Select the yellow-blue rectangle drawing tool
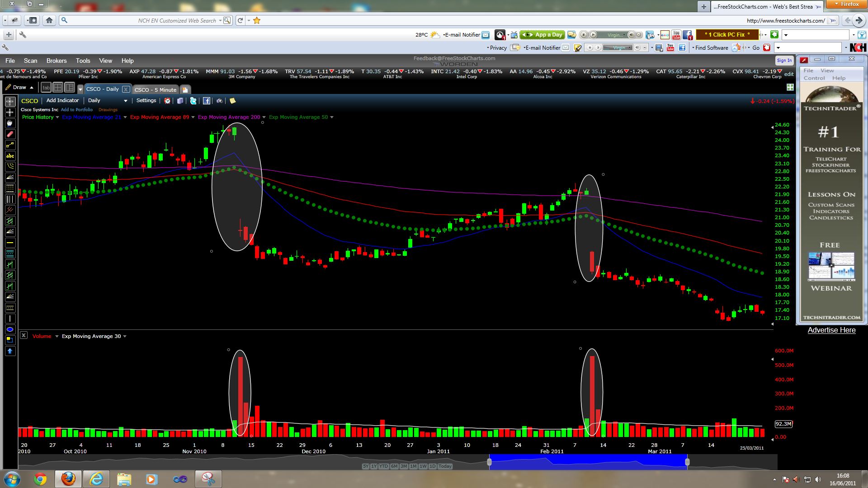Image resolution: width=868 pixels, height=488 pixels. coord(10,340)
